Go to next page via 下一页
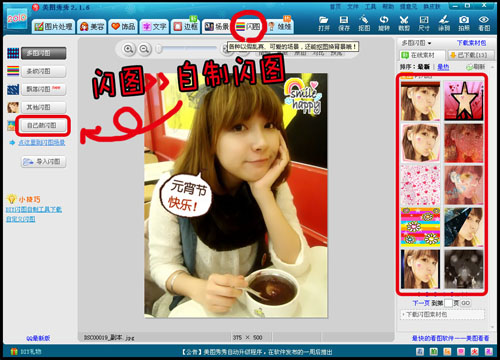 pos(421,303)
